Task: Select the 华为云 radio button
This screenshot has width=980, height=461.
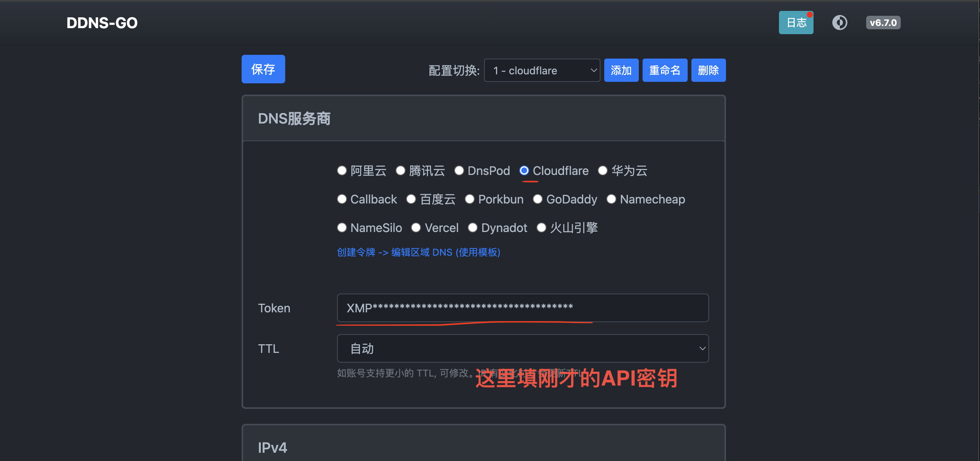Action: (602, 171)
